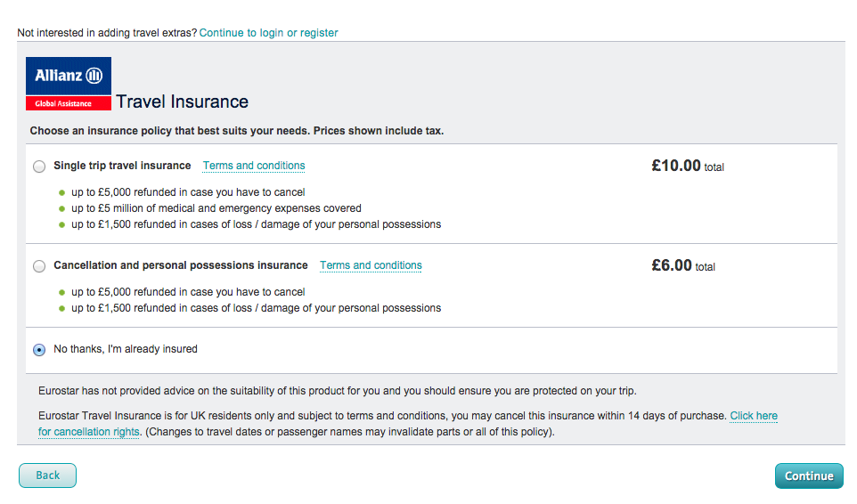Follow the Continue to login or register link

click(x=268, y=33)
